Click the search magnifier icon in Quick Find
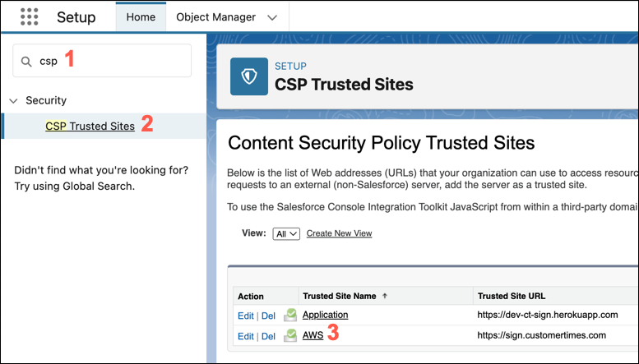Viewport: 639px width, 364px height. [26, 62]
